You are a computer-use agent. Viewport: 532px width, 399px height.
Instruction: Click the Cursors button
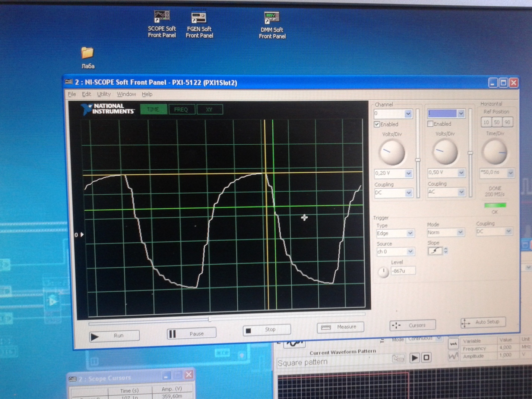(x=412, y=325)
